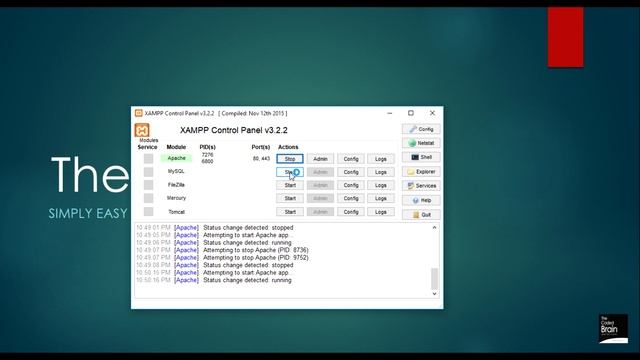Screen dimensions: 640x360
Task: Click the 'XAMPP Control Panel v3.2.2' heading
Action: pos(234,130)
